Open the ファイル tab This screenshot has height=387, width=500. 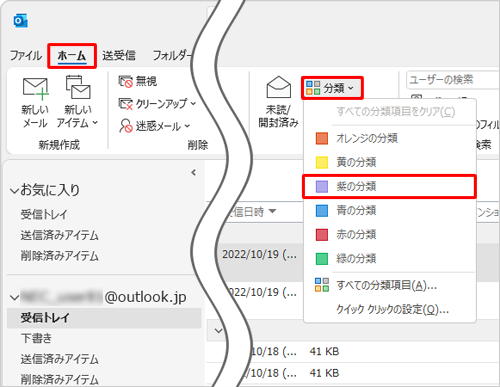click(x=26, y=55)
